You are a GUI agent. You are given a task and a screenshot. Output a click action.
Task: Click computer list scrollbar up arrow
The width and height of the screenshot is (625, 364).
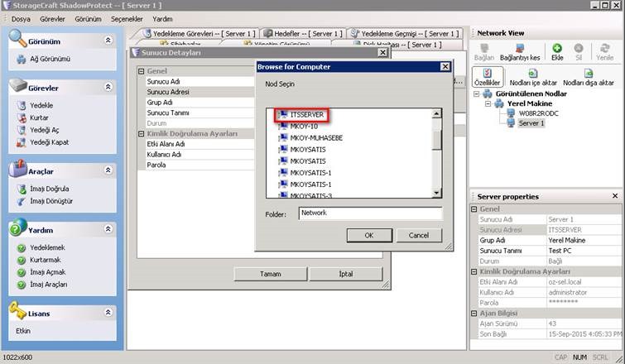tap(436, 113)
